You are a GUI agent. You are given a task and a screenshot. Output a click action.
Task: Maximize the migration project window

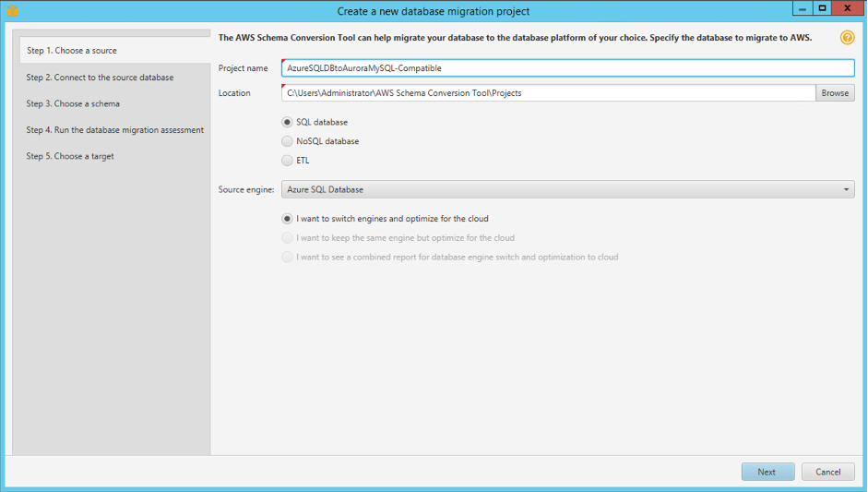click(822, 8)
